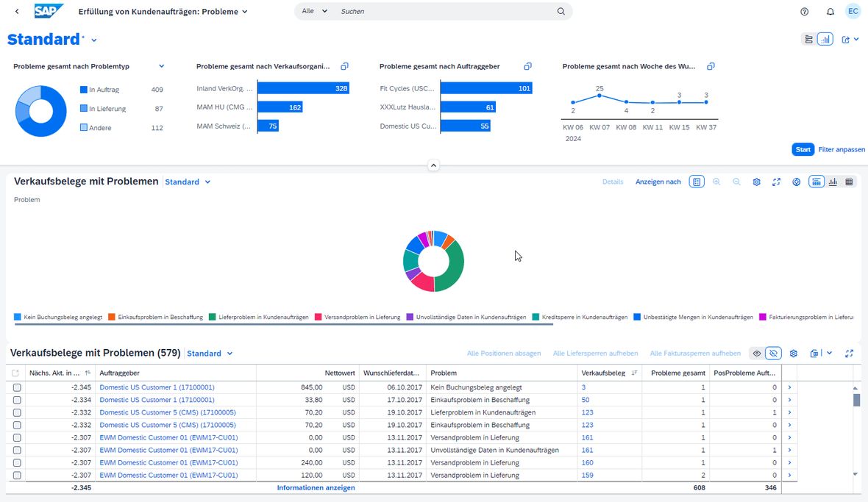Tick checkbox for sales document 3 row
Image resolution: width=868 pixels, height=502 pixels.
point(17,387)
